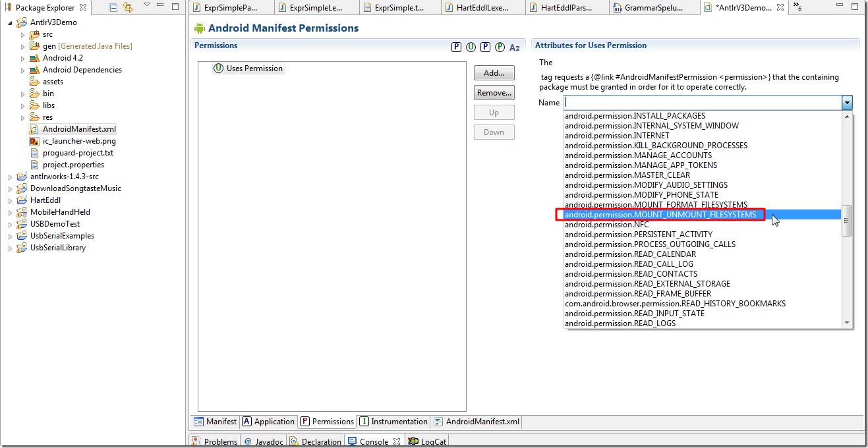Toggle Link with Editor in Package Explorer

(128, 7)
